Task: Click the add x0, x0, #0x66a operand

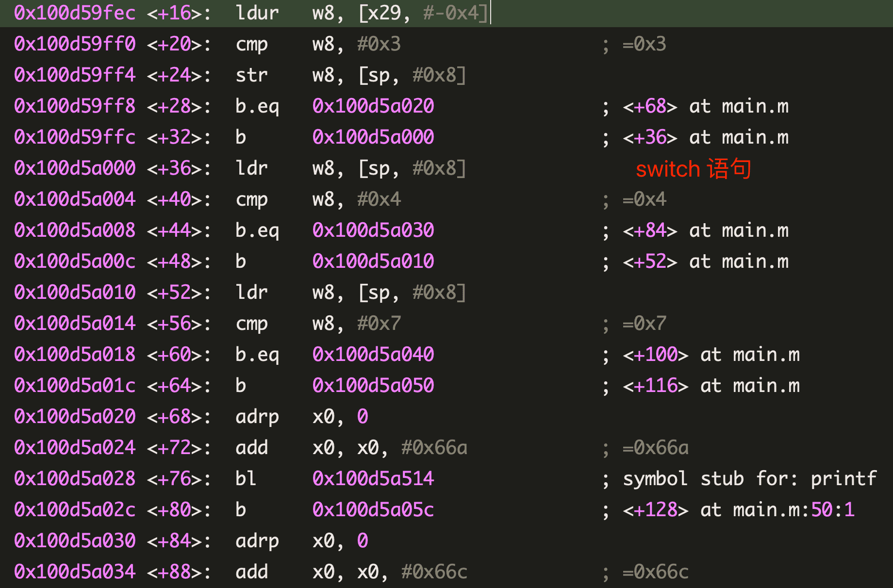Action: [390, 448]
